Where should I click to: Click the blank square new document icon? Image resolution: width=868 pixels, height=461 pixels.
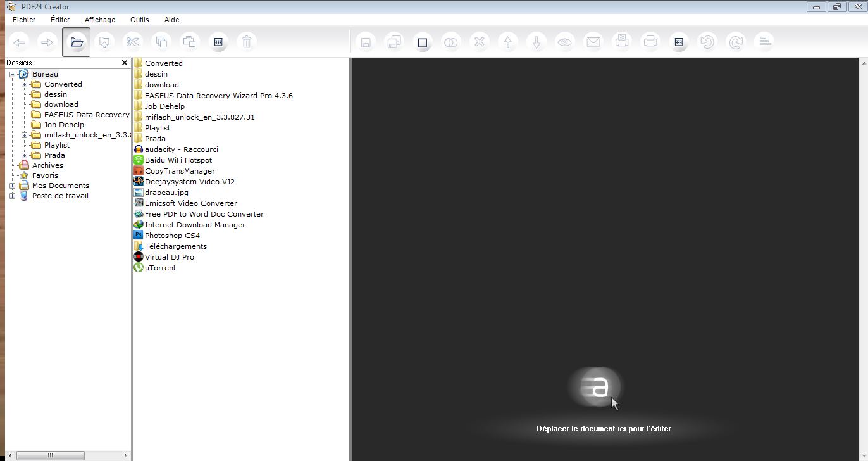tap(422, 42)
